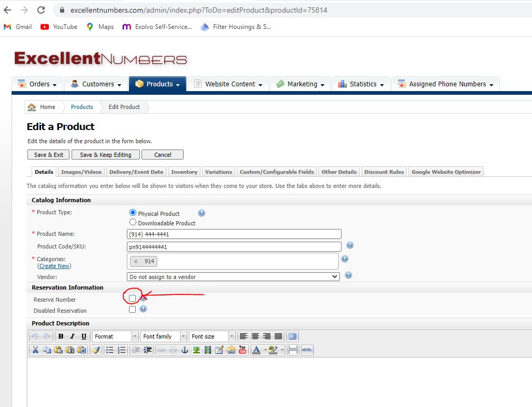Click the Create New category link
Viewport: 532px width, 407px height.
pyautogui.click(x=54, y=266)
